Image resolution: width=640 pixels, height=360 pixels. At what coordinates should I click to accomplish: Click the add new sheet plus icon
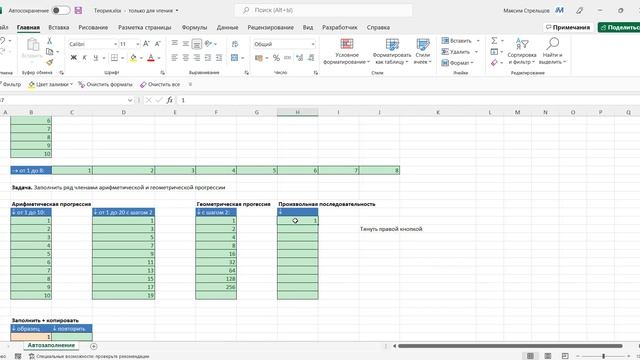click(x=93, y=346)
